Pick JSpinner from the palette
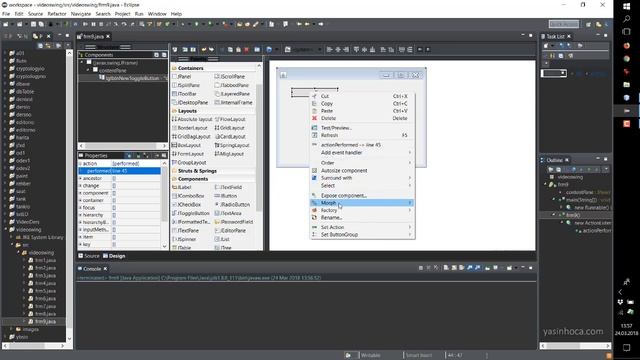640x360 pixels. click(x=184, y=239)
